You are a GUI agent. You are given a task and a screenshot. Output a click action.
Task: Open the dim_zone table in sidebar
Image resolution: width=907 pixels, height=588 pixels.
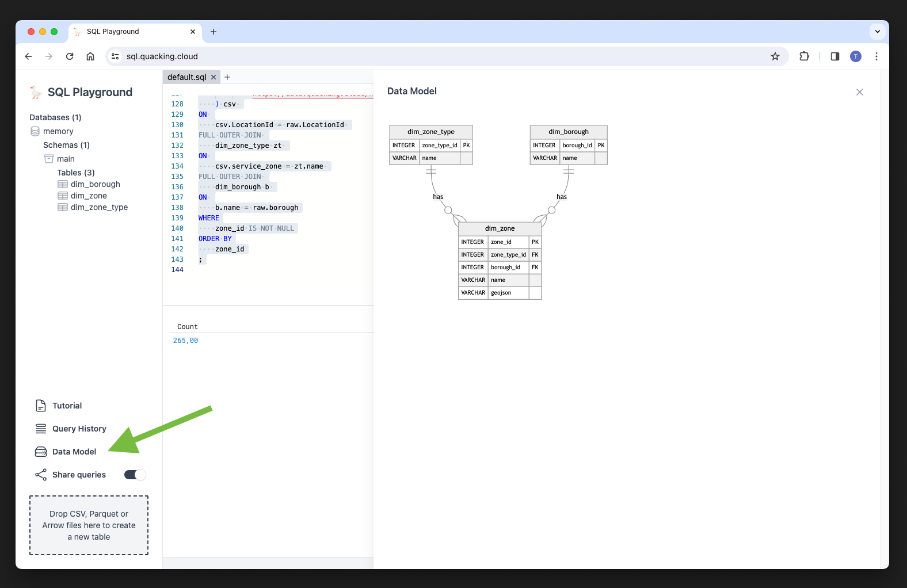[x=89, y=196]
